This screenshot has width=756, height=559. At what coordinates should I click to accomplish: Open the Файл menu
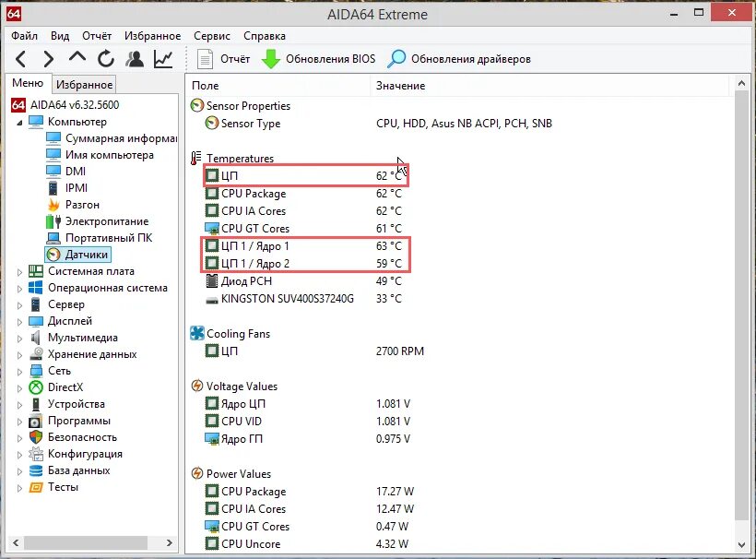24,36
